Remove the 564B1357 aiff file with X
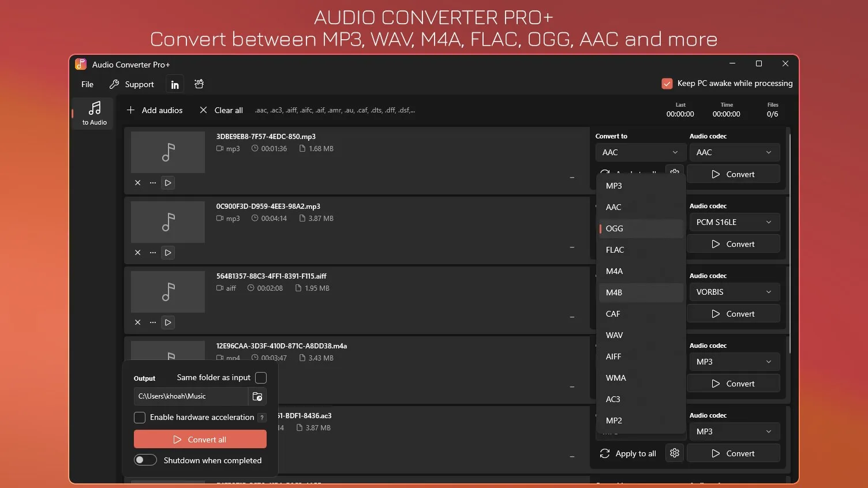The height and width of the screenshot is (488, 868). [x=137, y=322]
